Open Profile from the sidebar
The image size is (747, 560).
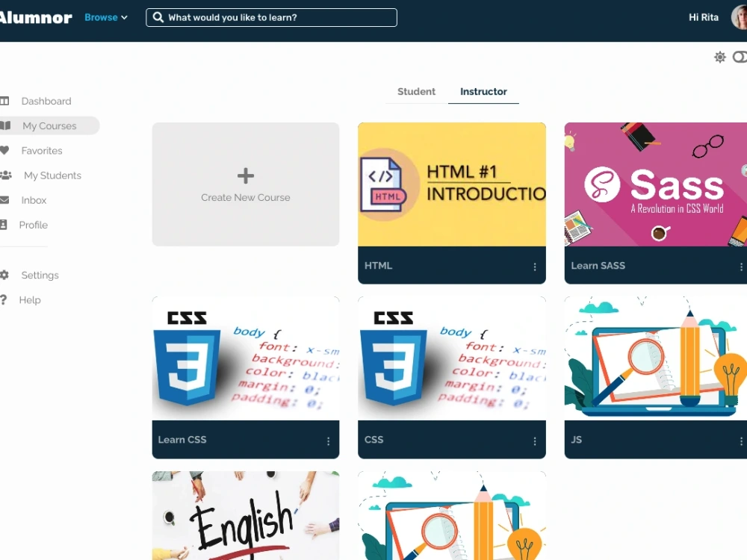click(34, 225)
